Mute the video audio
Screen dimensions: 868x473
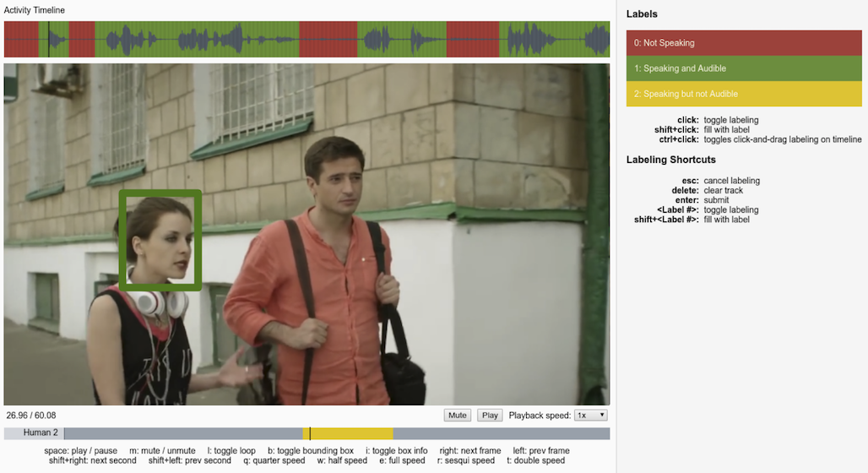458,416
